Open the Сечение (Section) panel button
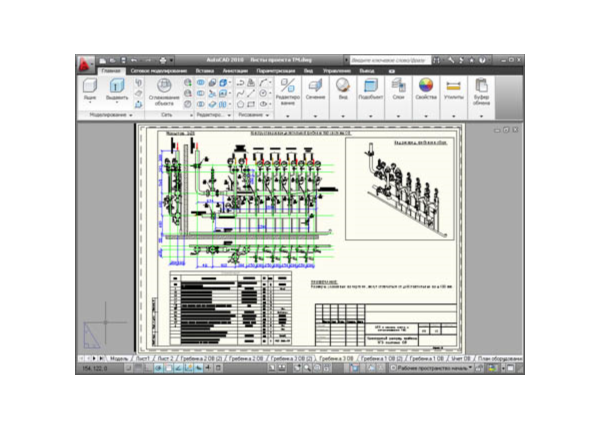The height and width of the screenshot is (428, 600). (315, 90)
